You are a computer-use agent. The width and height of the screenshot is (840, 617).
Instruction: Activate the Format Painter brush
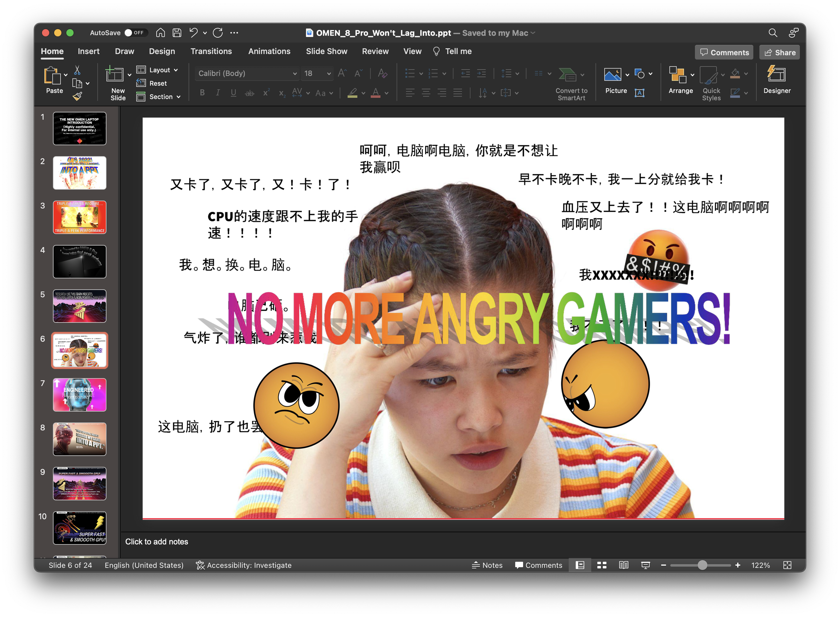(77, 97)
